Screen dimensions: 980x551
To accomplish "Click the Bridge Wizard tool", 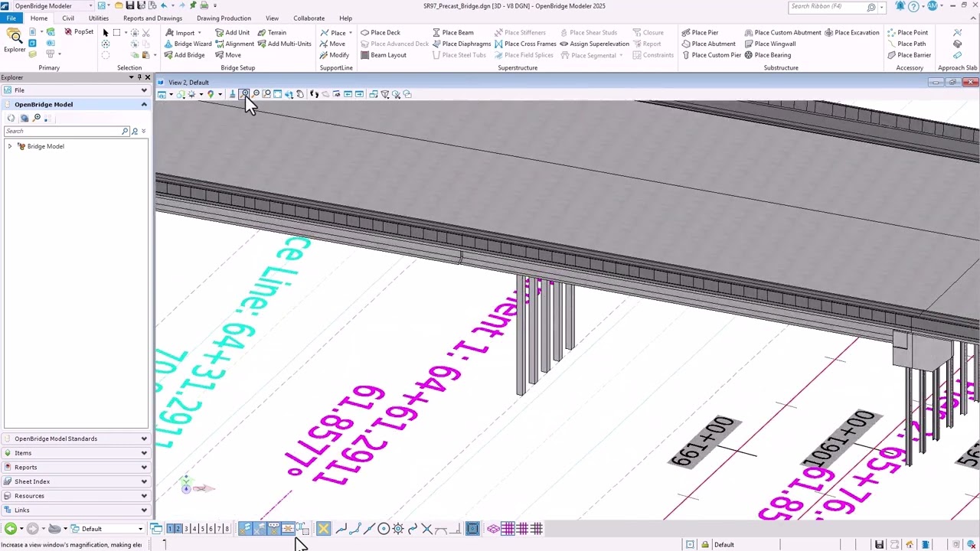I will click(x=188, y=44).
